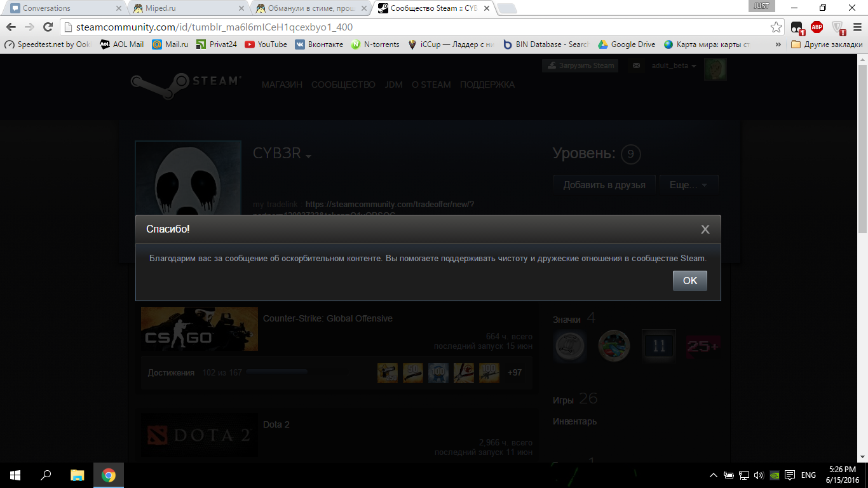Open the YouTube bookmark

click(x=266, y=44)
